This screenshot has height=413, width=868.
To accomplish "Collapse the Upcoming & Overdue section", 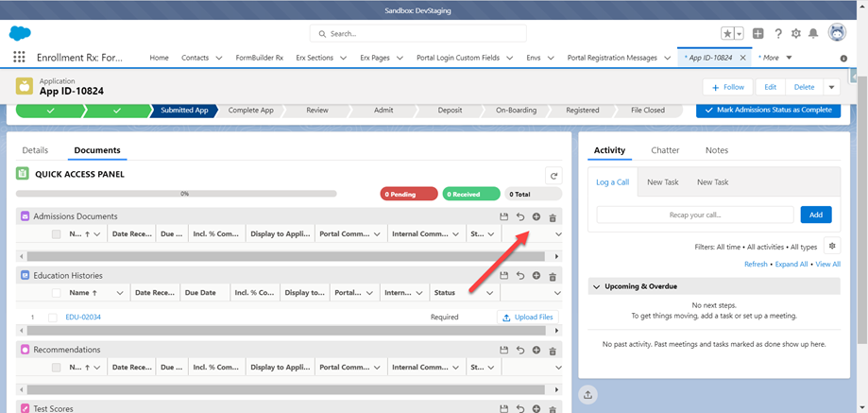I will (595, 286).
